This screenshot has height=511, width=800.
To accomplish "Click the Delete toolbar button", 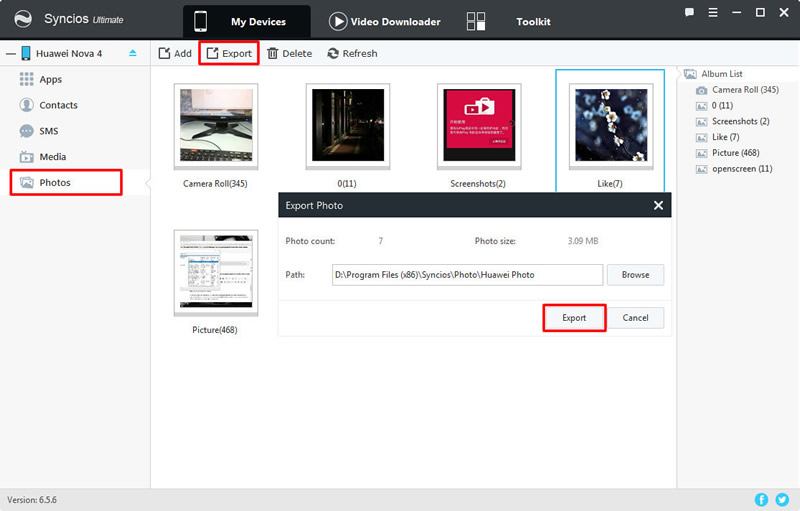I will pyautogui.click(x=290, y=53).
